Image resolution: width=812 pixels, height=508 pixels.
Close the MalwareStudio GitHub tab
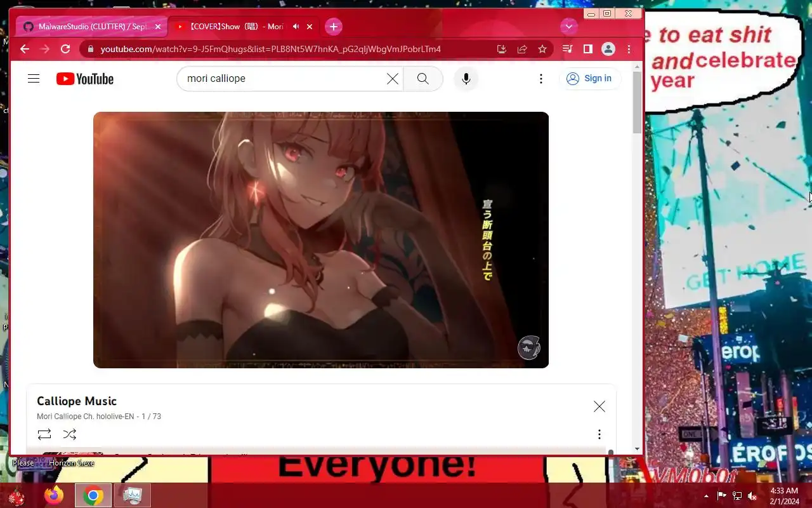[x=158, y=27]
